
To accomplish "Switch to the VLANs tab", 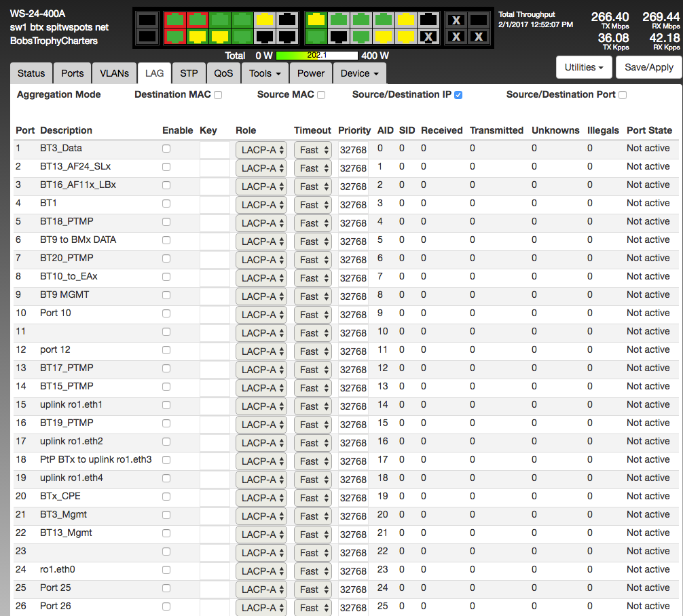I will pyautogui.click(x=114, y=73).
